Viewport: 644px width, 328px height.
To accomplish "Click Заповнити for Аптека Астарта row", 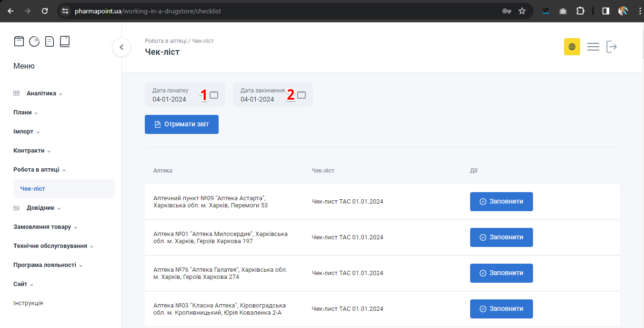I will coord(501,202).
